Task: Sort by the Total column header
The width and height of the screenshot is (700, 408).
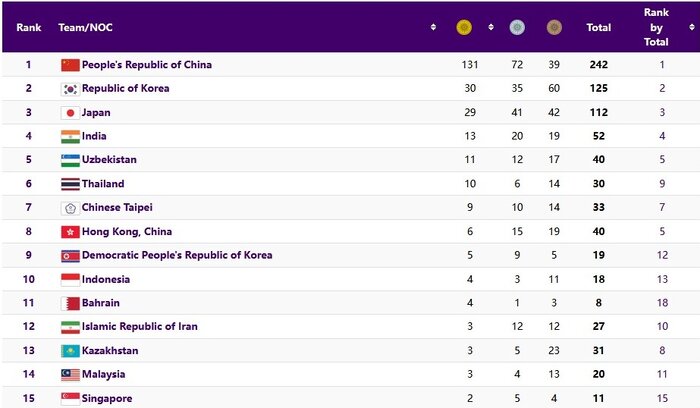Action: tap(598, 28)
